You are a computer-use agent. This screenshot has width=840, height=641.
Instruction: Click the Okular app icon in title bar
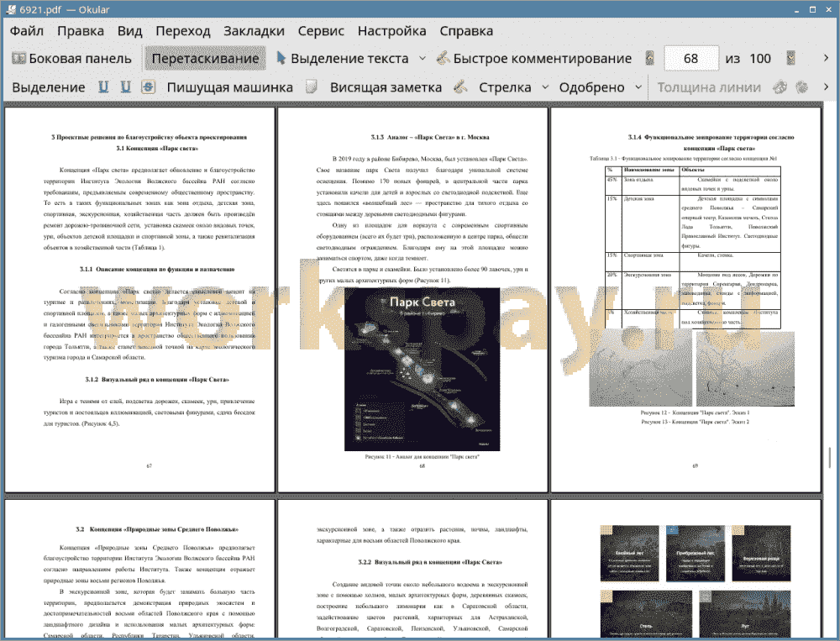(11, 9)
